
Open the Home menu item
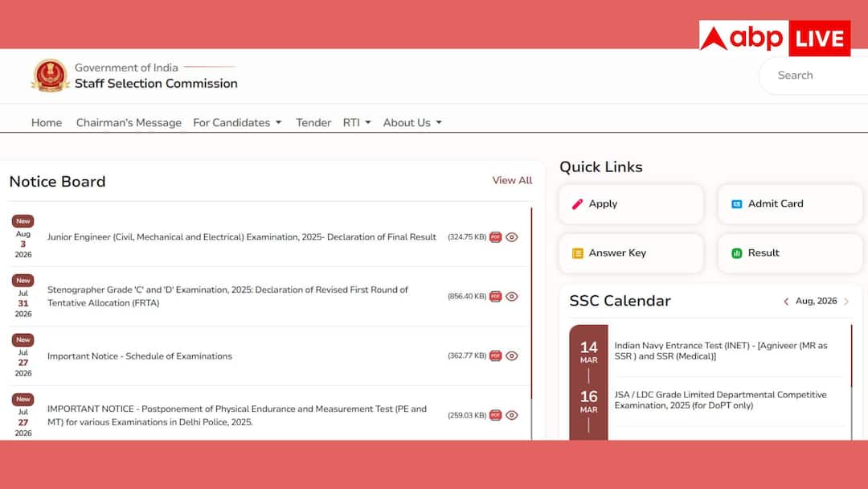tap(47, 122)
